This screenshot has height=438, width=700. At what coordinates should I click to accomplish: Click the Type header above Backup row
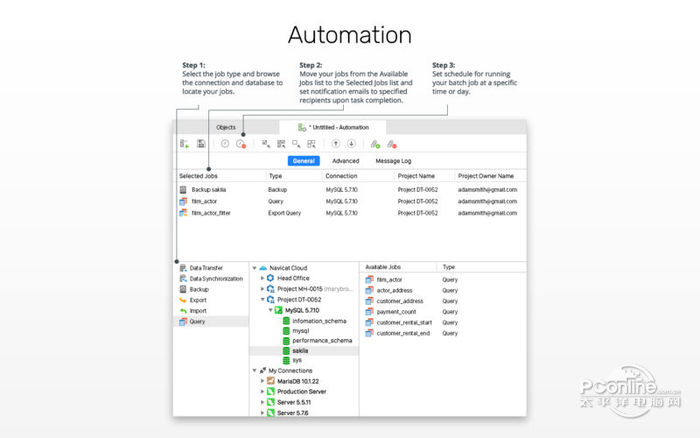point(275,176)
